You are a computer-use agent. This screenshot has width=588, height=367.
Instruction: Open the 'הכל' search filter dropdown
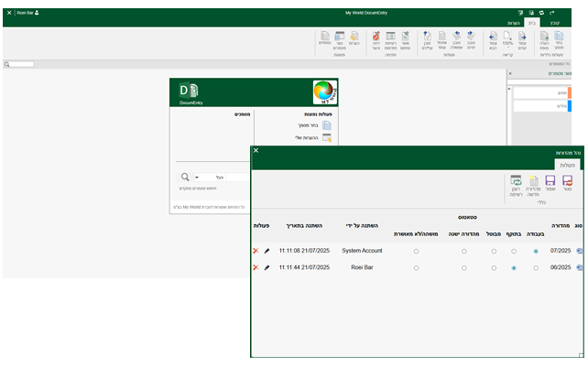(209, 178)
